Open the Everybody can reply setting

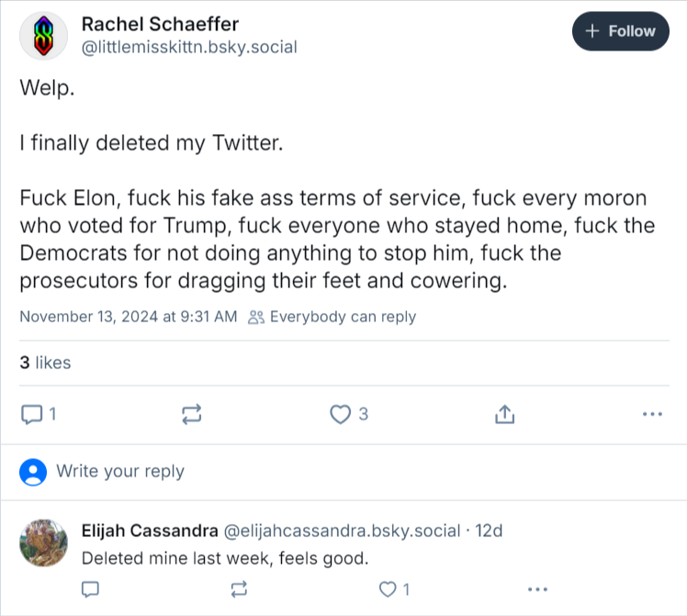pos(332,317)
